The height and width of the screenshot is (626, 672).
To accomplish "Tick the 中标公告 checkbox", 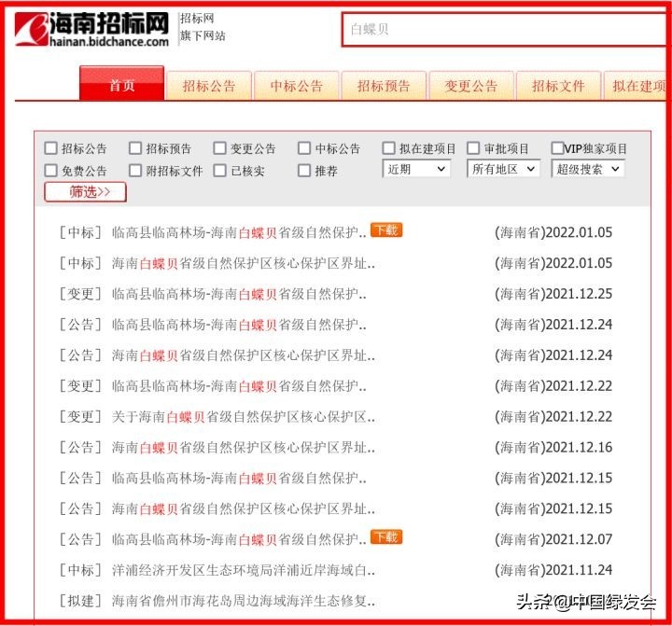I will [304, 148].
